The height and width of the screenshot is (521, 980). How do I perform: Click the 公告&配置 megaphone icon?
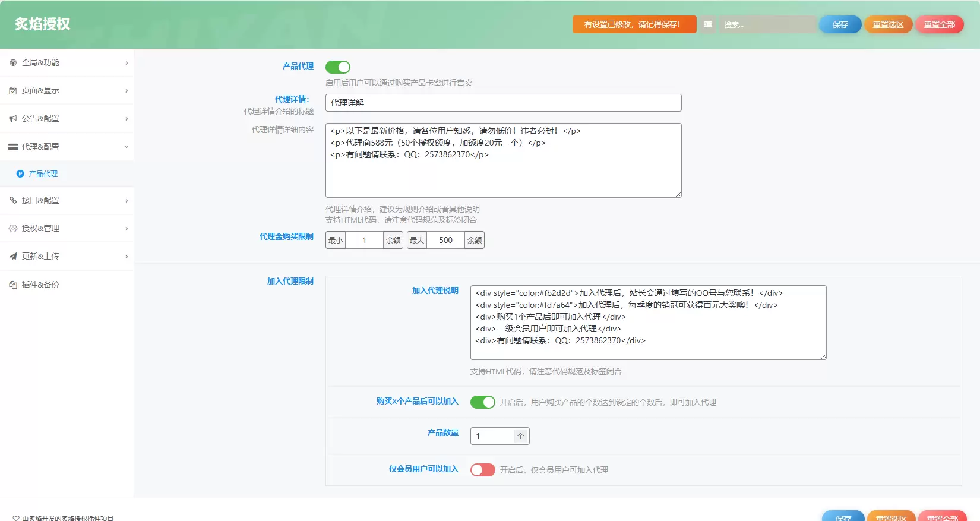pos(13,118)
